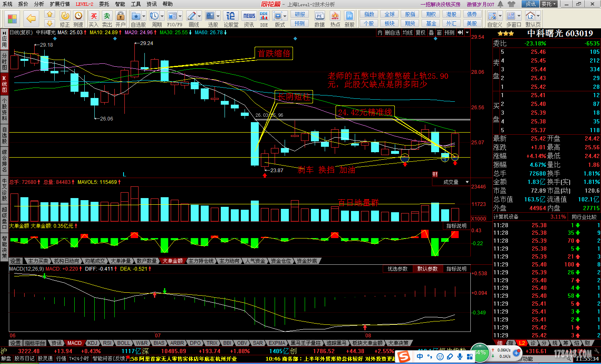Click the 删自选 remove from watchlist button

click(392, 33)
